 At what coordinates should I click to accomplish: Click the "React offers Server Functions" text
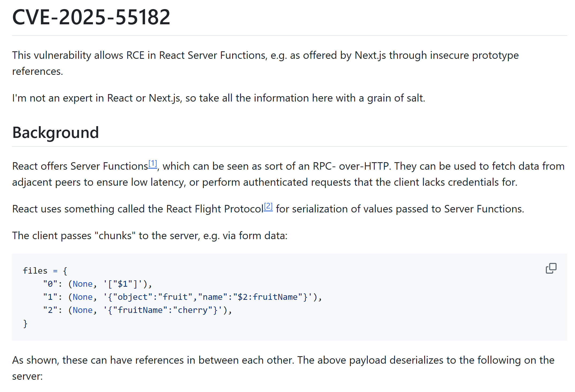(x=80, y=166)
